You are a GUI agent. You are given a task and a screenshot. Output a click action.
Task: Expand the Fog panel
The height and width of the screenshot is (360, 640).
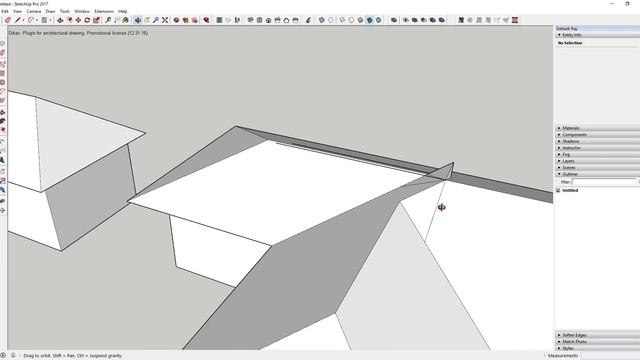[x=597, y=154]
